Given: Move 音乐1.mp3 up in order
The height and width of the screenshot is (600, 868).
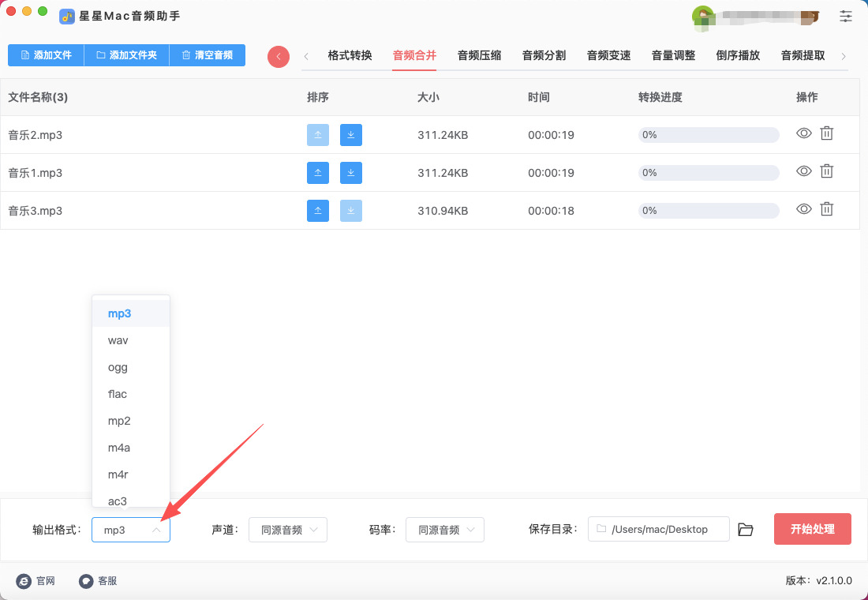Looking at the screenshot, I should click(x=317, y=173).
